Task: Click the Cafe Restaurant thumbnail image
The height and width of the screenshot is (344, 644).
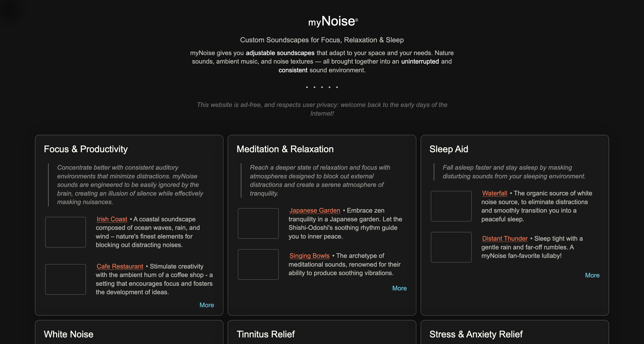Action: pos(65,279)
